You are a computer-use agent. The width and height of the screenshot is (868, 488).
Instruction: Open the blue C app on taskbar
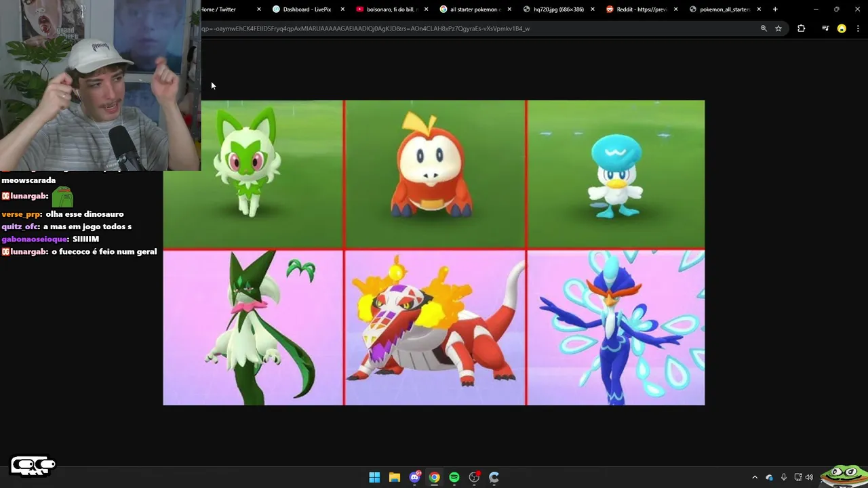tap(494, 477)
